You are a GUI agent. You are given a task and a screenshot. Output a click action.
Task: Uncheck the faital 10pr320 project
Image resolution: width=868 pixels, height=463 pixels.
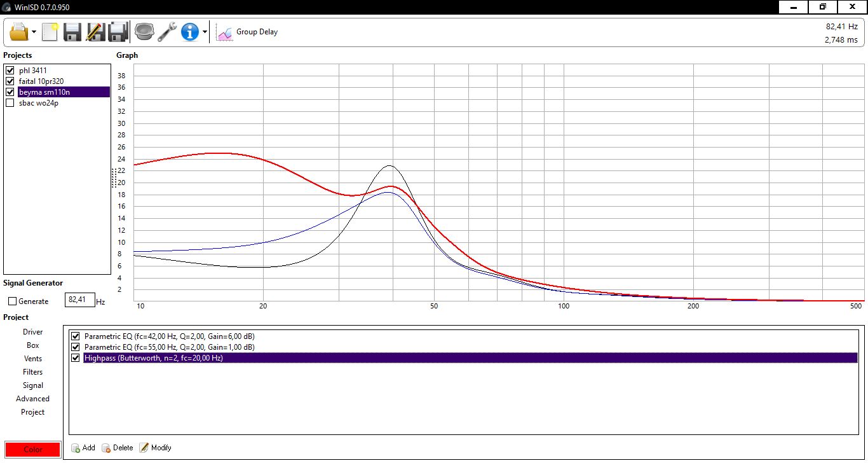pos(10,81)
